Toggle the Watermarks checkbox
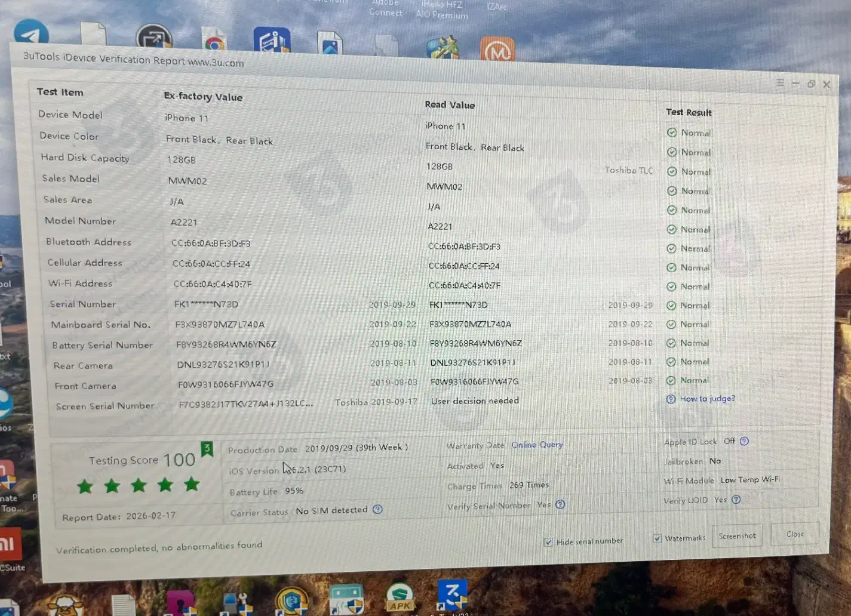Image resolution: width=851 pixels, height=616 pixels. [x=657, y=538]
